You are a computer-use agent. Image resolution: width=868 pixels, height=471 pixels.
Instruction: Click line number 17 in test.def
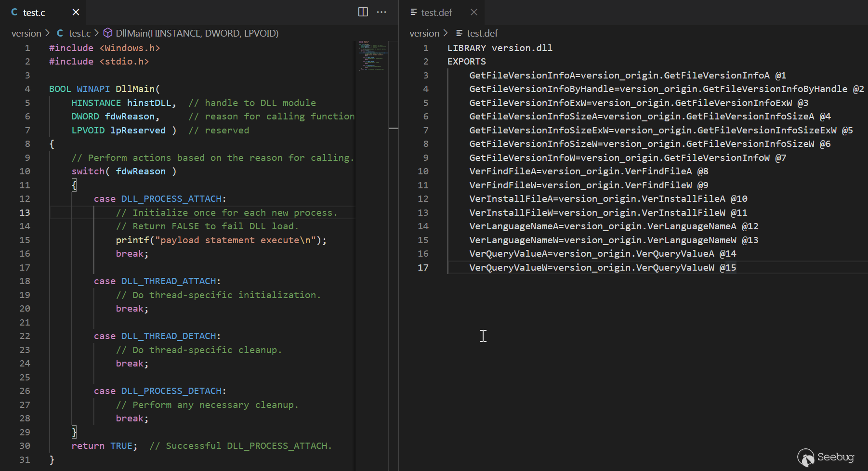(422, 267)
